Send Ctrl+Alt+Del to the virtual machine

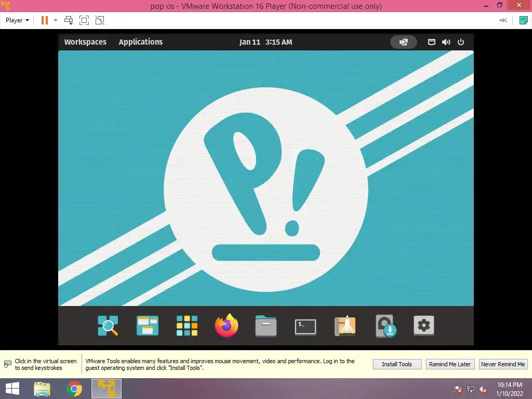pyautogui.click(x=69, y=20)
